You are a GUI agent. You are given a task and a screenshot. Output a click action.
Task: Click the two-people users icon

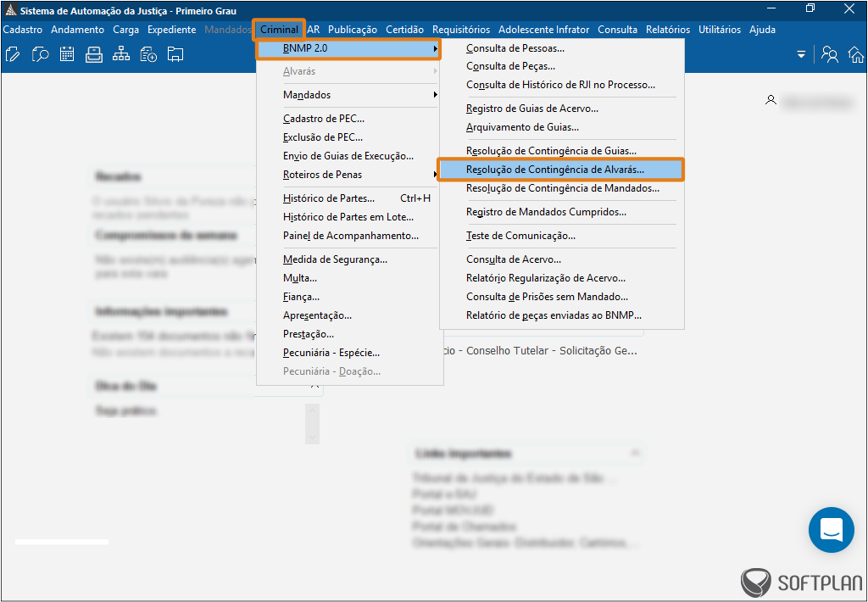pyautogui.click(x=829, y=54)
